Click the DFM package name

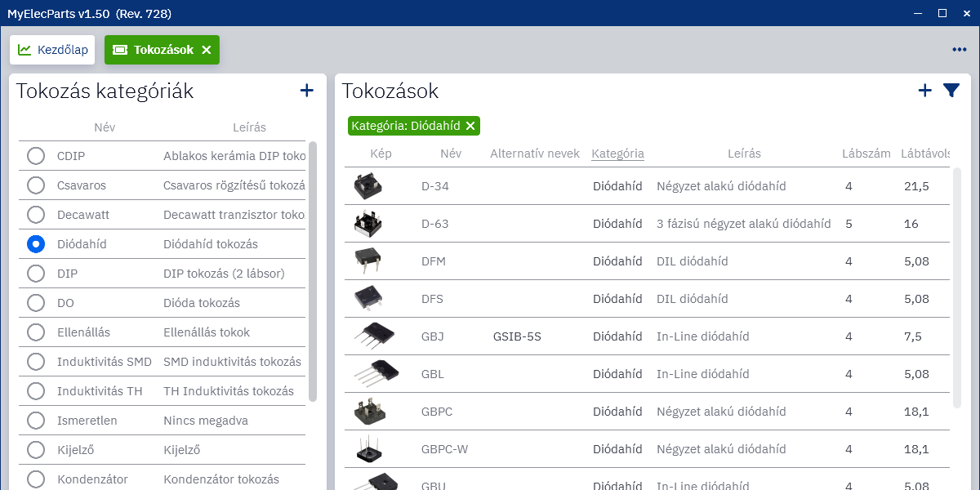click(x=433, y=261)
